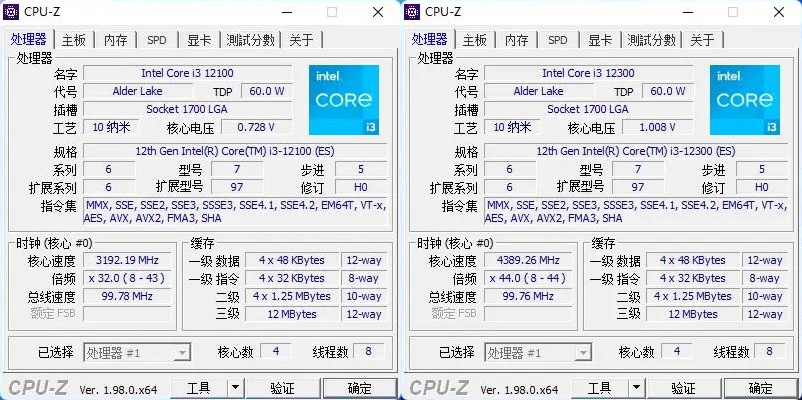Open 工具 dropdown arrow in the i3-12300 window

635,388
